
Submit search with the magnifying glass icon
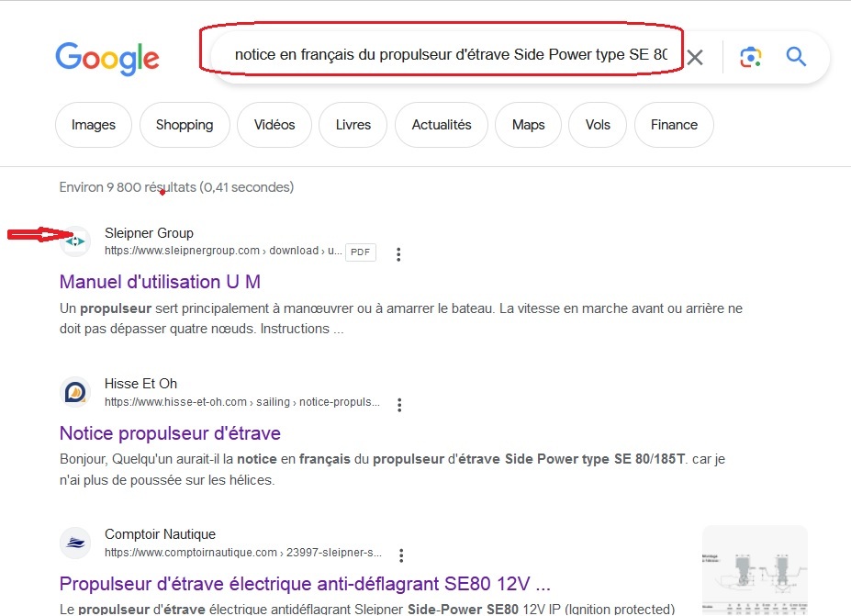pos(796,56)
